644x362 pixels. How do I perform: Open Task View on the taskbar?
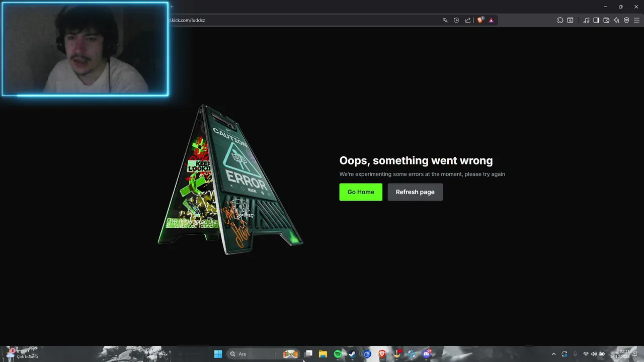309,354
